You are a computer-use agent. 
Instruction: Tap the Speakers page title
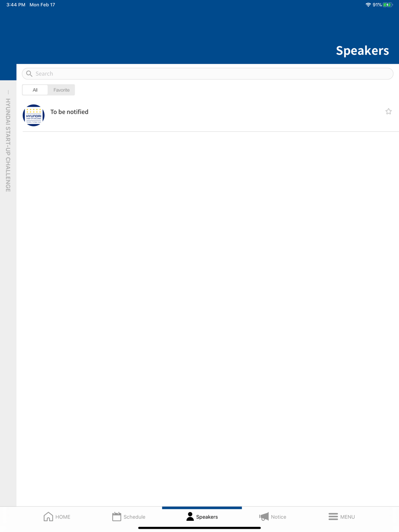[x=362, y=50]
